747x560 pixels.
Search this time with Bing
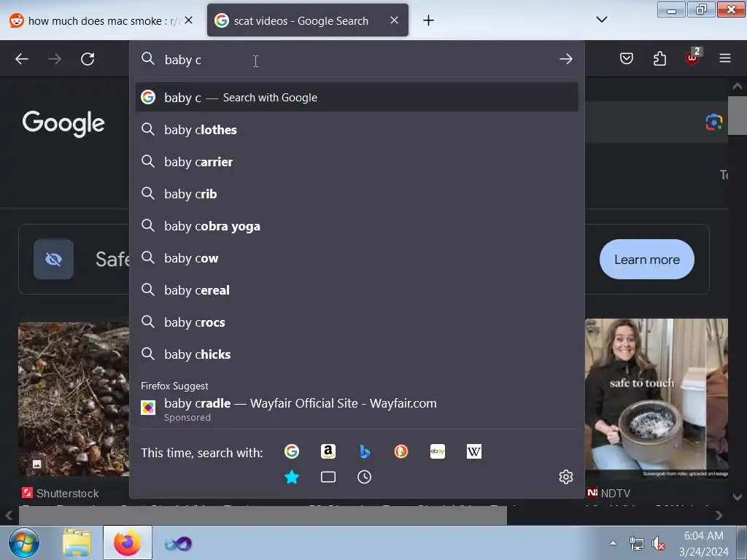click(365, 451)
